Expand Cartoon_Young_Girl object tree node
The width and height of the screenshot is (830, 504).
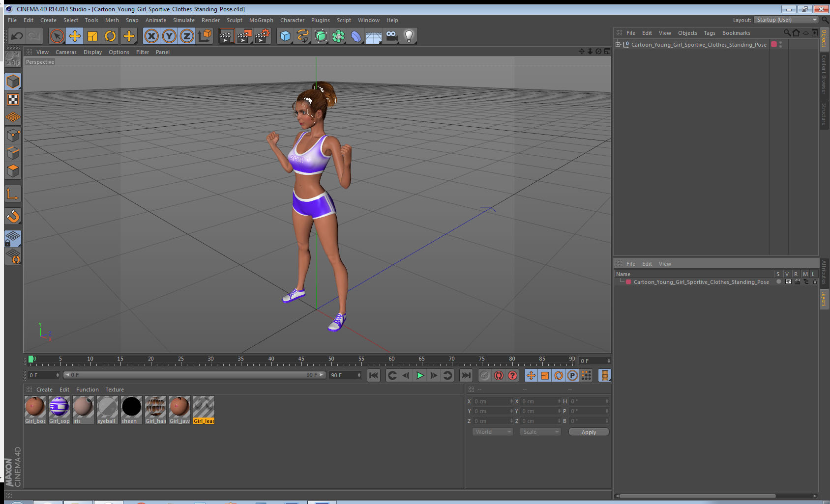[x=618, y=44]
